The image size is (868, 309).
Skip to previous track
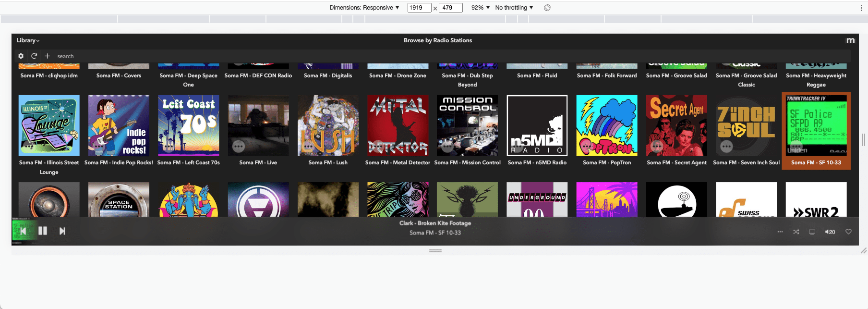coord(23,231)
